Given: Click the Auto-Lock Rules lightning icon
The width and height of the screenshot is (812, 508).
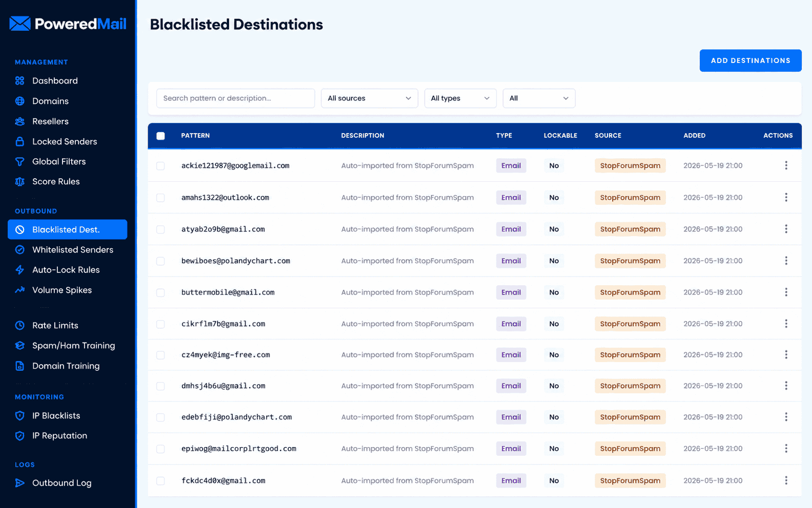Looking at the screenshot, I should pyautogui.click(x=20, y=270).
